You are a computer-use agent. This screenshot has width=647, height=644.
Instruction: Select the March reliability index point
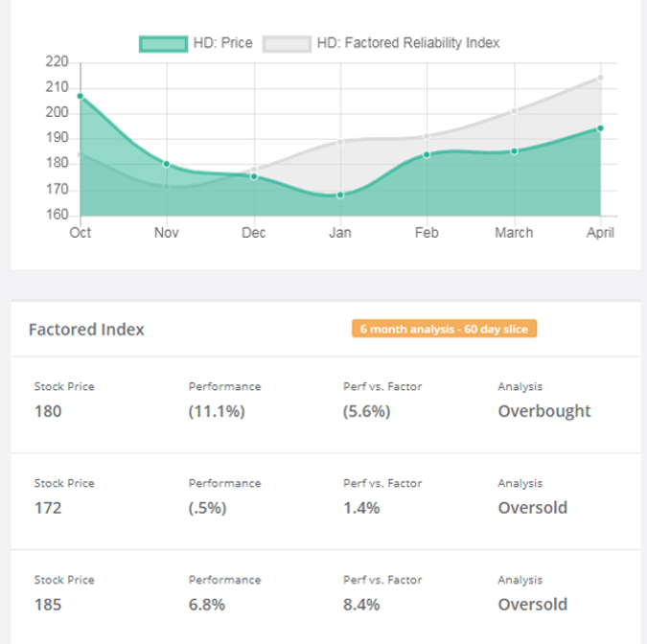(514, 111)
